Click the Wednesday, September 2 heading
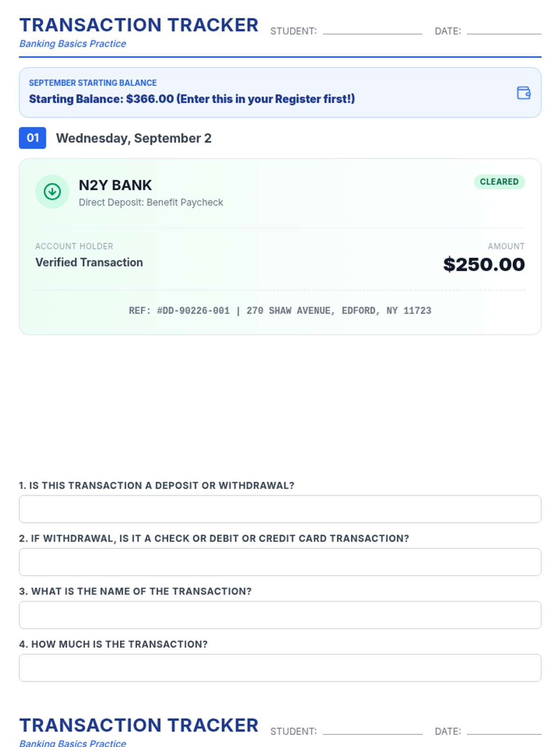 [x=133, y=138]
